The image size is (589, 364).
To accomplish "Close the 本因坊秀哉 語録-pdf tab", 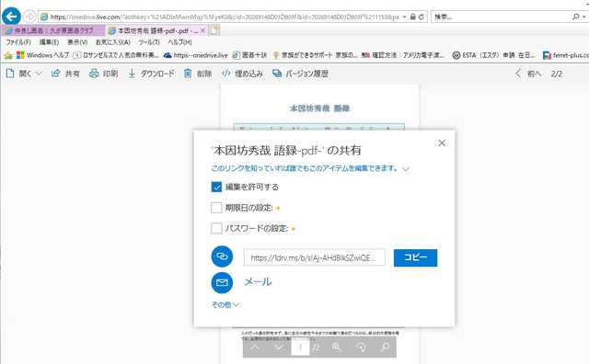I will [202, 30].
